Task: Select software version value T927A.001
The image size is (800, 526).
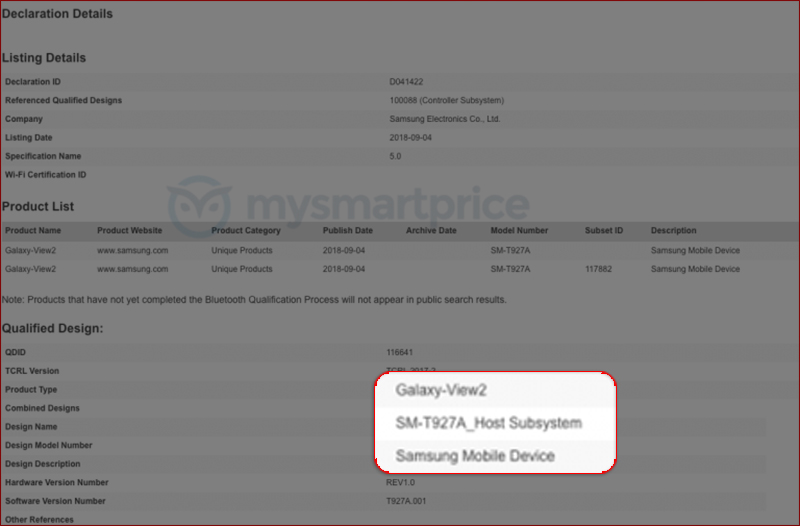Action: click(406, 501)
